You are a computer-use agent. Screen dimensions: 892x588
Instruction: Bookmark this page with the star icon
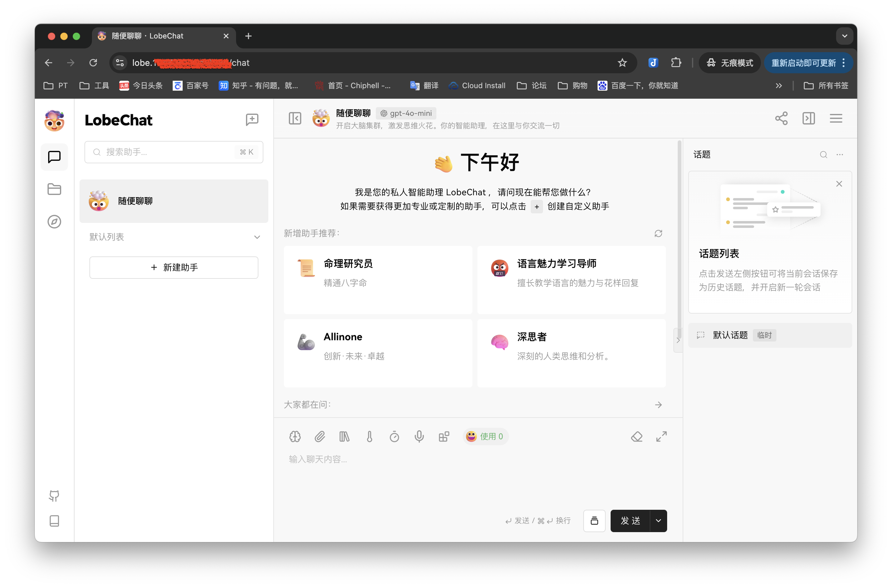(x=622, y=63)
